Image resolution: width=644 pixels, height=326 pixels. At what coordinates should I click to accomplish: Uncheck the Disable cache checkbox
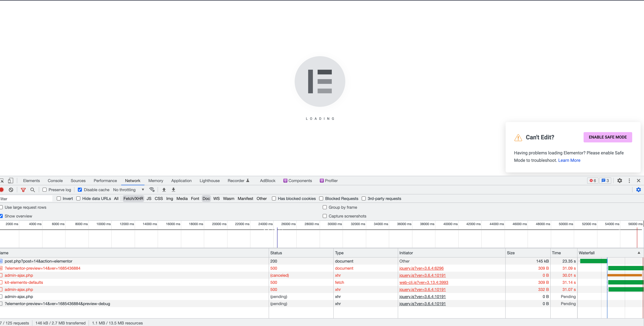[x=80, y=190]
